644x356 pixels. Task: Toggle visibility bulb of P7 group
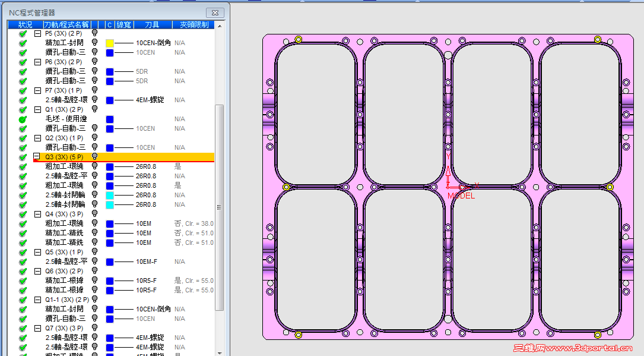(94, 90)
